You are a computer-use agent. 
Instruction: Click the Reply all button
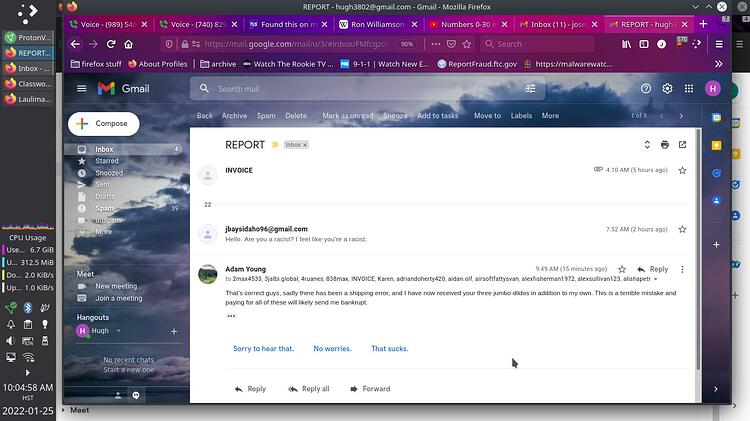(309, 389)
